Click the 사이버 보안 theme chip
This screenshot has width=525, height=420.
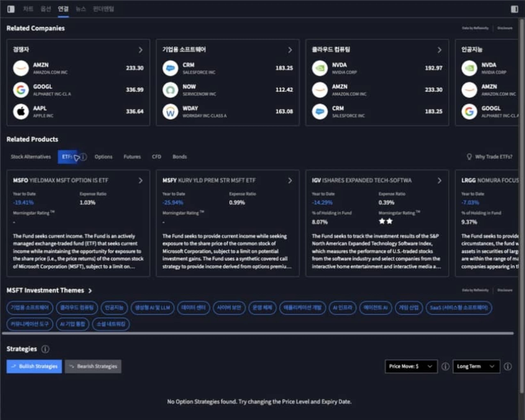[x=229, y=308]
